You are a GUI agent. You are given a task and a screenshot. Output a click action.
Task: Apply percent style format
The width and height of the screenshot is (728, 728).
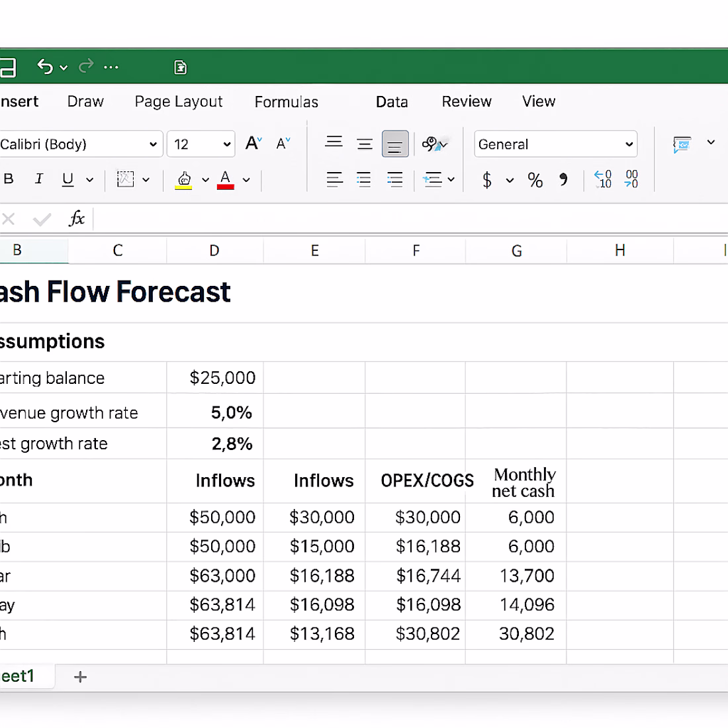[535, 180]
